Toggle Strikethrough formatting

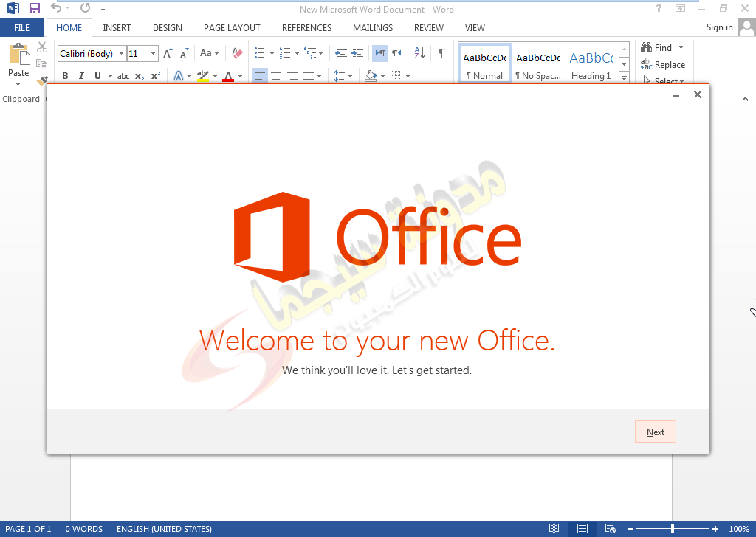tap(123, 76)
